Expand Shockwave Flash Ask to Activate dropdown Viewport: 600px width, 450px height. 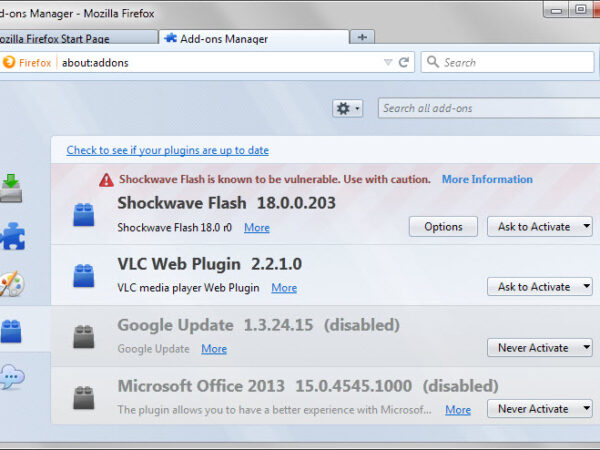pos(541,227)
